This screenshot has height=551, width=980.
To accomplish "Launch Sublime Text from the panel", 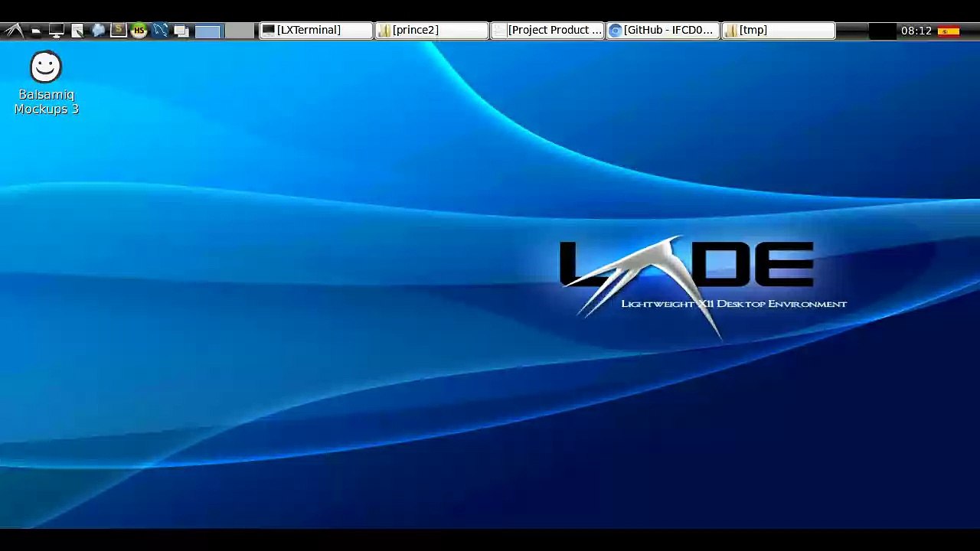I will point(119,31).
